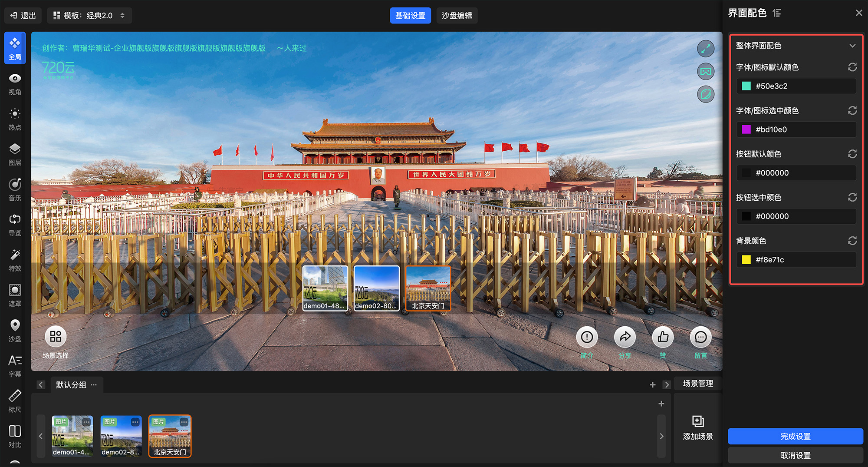Open the 默认分组 more options menu
868x467 pixels.
94,385
